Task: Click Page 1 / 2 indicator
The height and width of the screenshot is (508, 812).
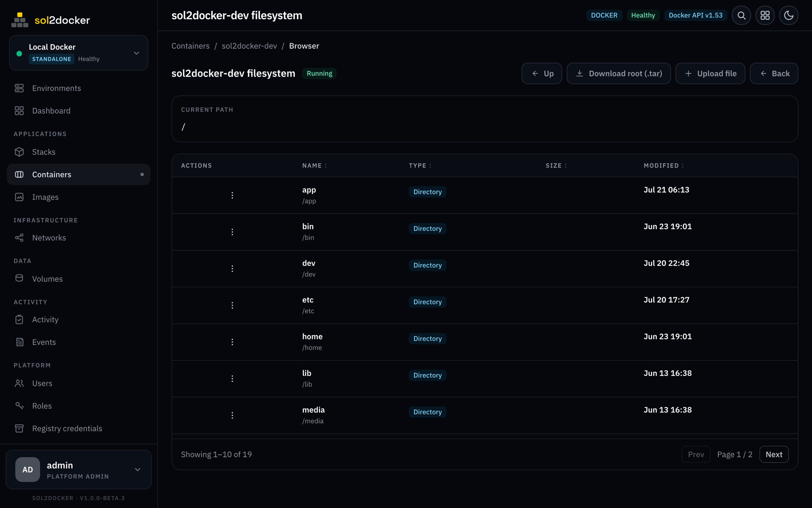Action: click(x=734, y=454)
